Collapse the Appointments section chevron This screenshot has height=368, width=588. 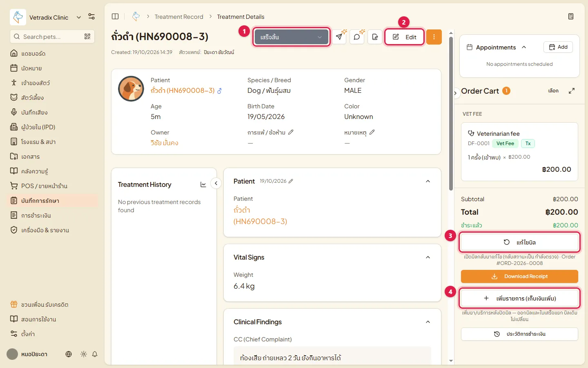pos(524,47)
